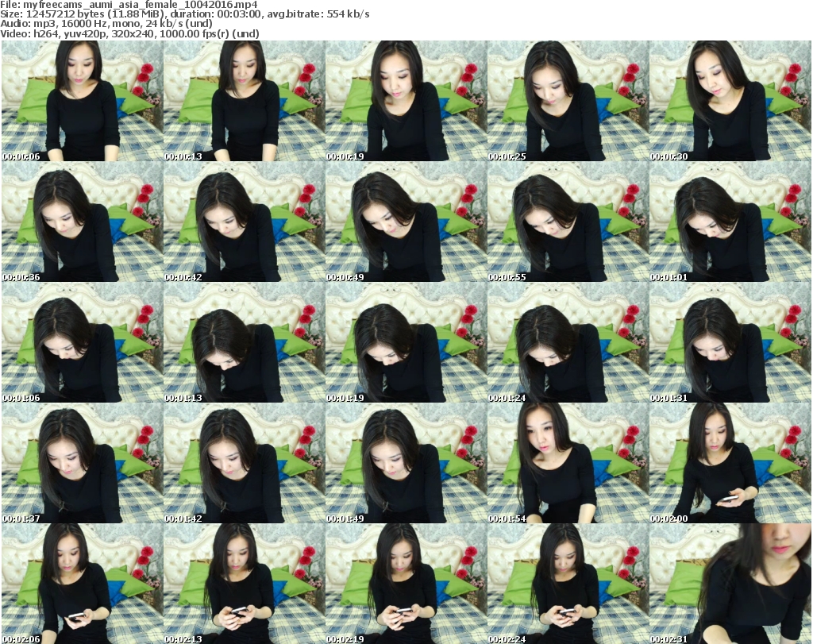Click the Audio mp3 info line
Screen dimensions: 813x644
(106, 24)
